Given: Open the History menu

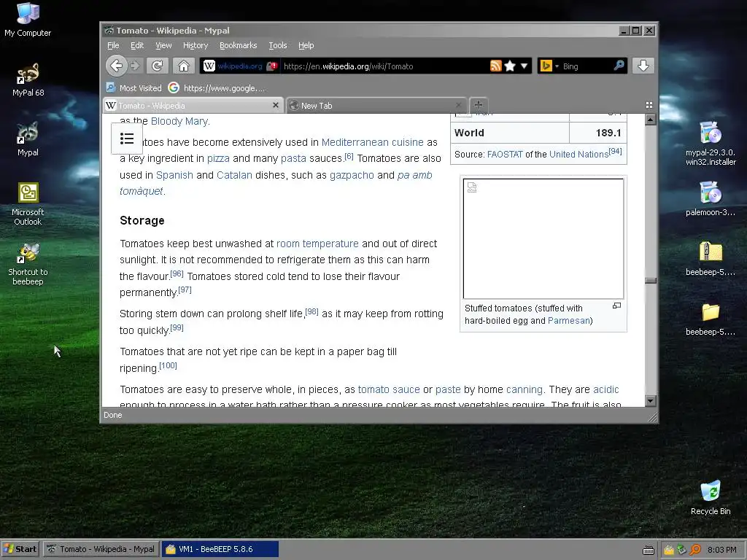Looking at the screenshot, I should pyautogui.click(x=196, y=45).
